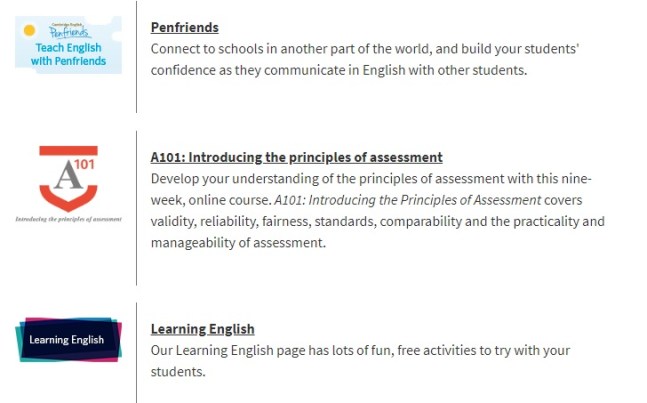
Task: Click the red A101 shield logo
Action: [x=68, y=178]
